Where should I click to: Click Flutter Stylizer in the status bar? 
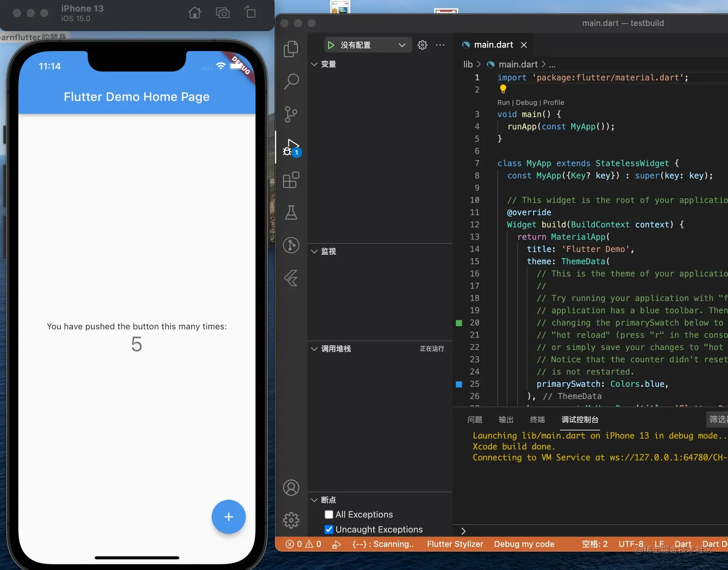(455, 544)
